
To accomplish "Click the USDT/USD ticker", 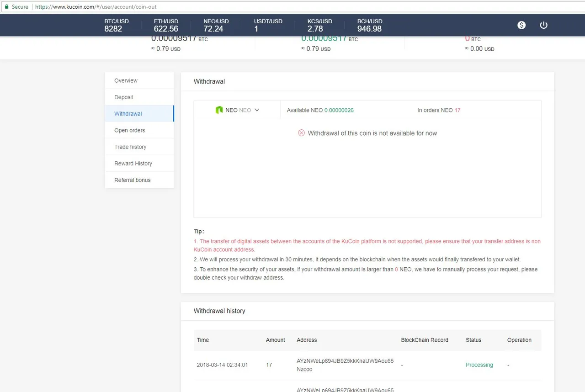I will [268, 25].
